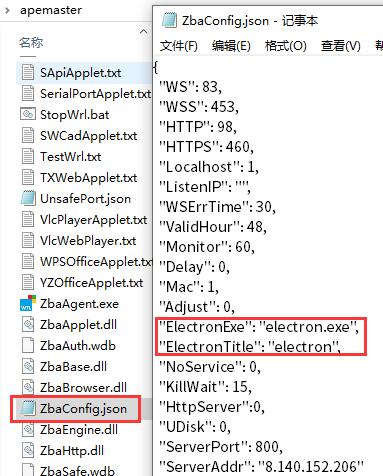The width and height of the screenshot is (383, 476).
Task: Select the SerialPortApplet.txt file name
Action: tap(96, 94)
